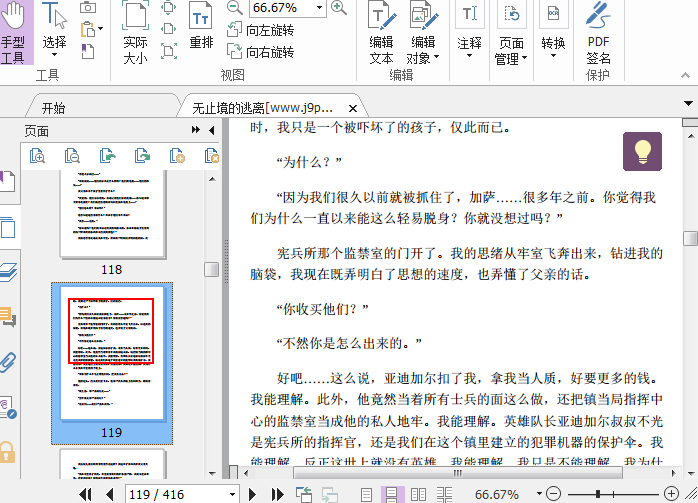This screenshot has height=503, width=698.
Task: Open the status bar zoom percentage dropdown
Action: 539,494
